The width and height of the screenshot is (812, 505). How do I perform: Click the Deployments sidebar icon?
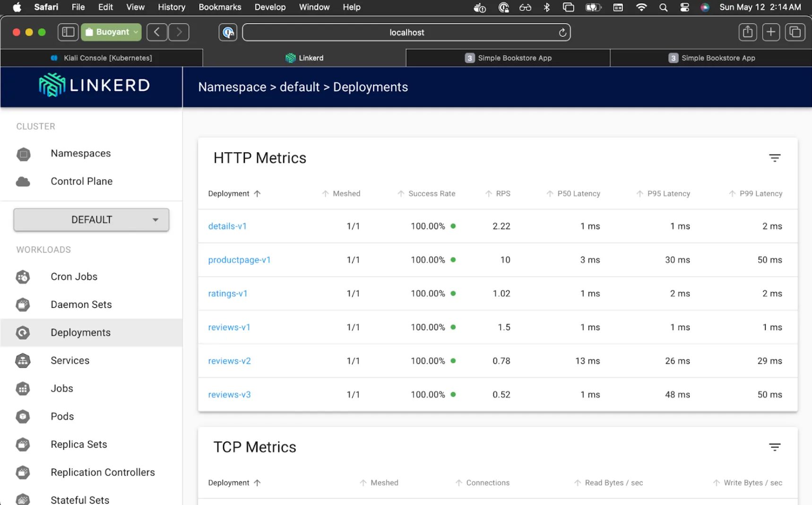[x=23, y=333]
